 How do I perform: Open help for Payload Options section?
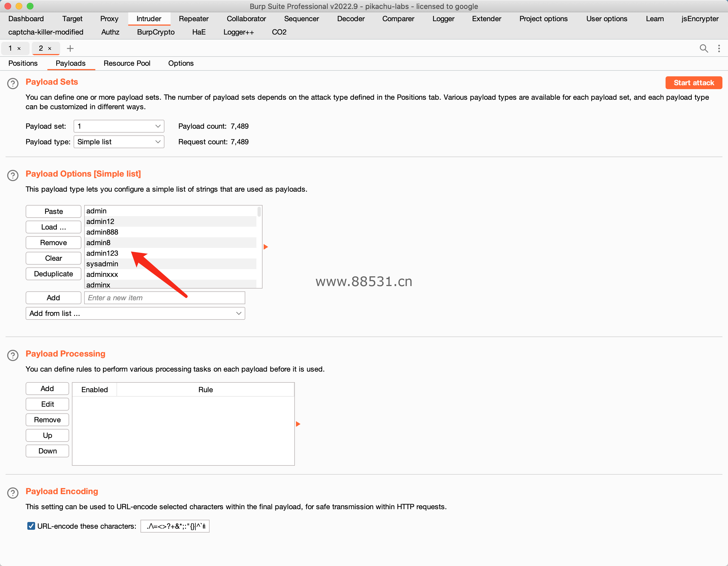[13, 175]
